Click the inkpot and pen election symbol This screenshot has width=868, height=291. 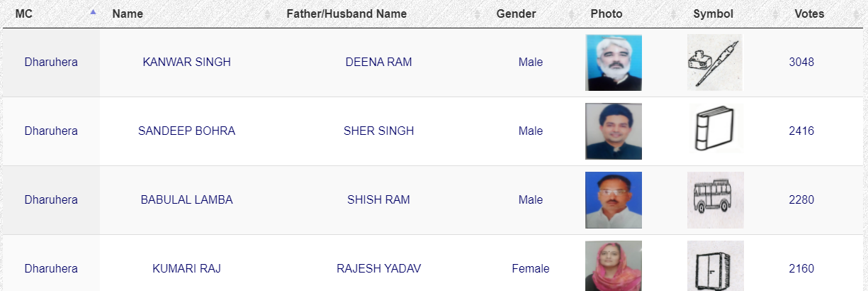[714, 62]
